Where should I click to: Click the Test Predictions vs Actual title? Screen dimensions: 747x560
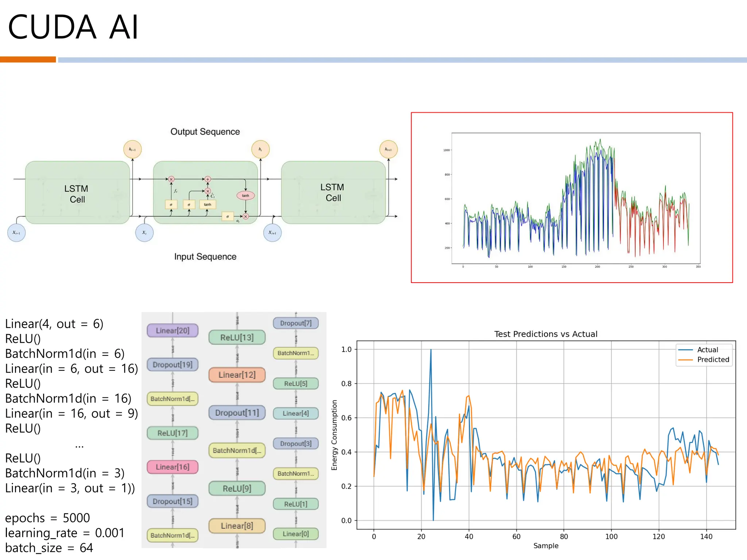click(x=546, y=334)
